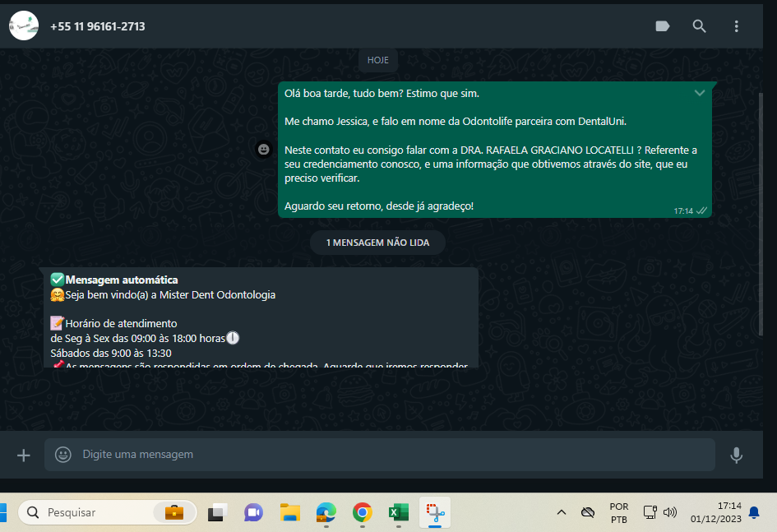Open Task View from taskbar

(217, 512)
